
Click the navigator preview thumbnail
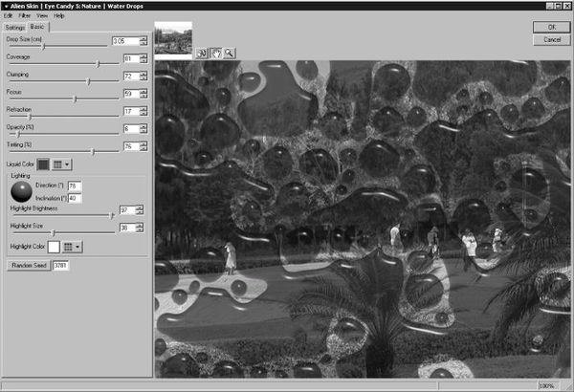(173, 40)
